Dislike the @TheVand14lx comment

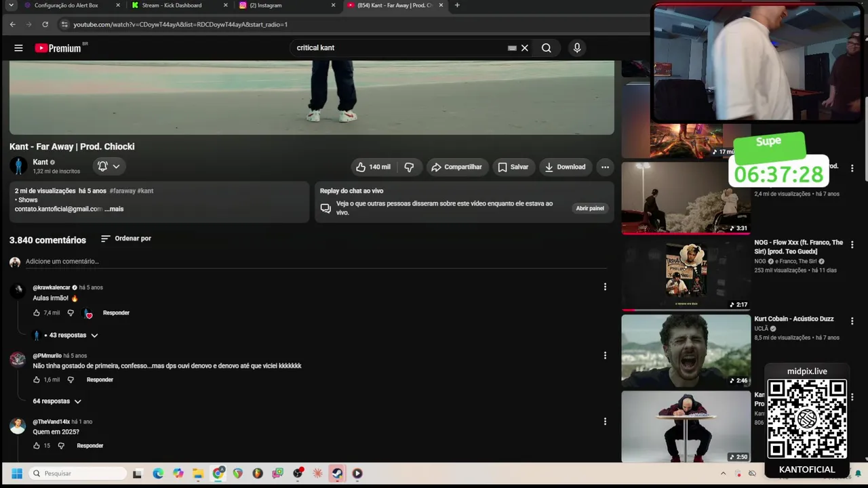pos(61,445)
